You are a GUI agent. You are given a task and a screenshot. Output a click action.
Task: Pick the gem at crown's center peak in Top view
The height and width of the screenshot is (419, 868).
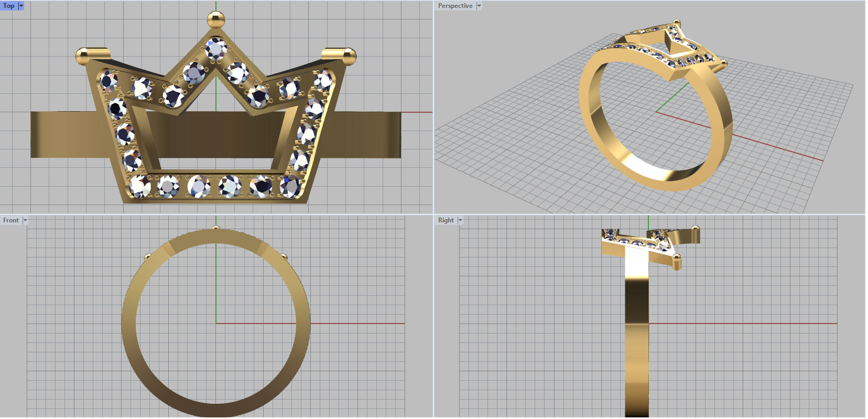tap(216, 49)
